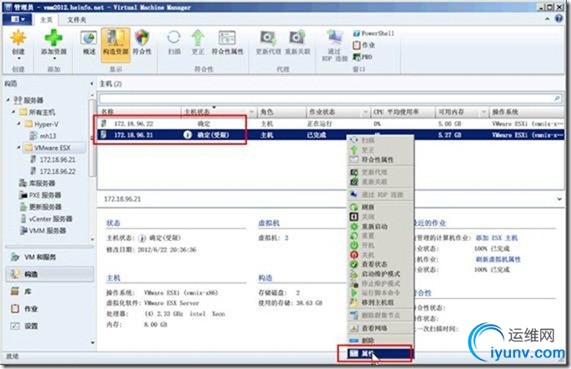Viewport: 571px width, 369px height.
Task: Click the host search input field
Action: 326,98
